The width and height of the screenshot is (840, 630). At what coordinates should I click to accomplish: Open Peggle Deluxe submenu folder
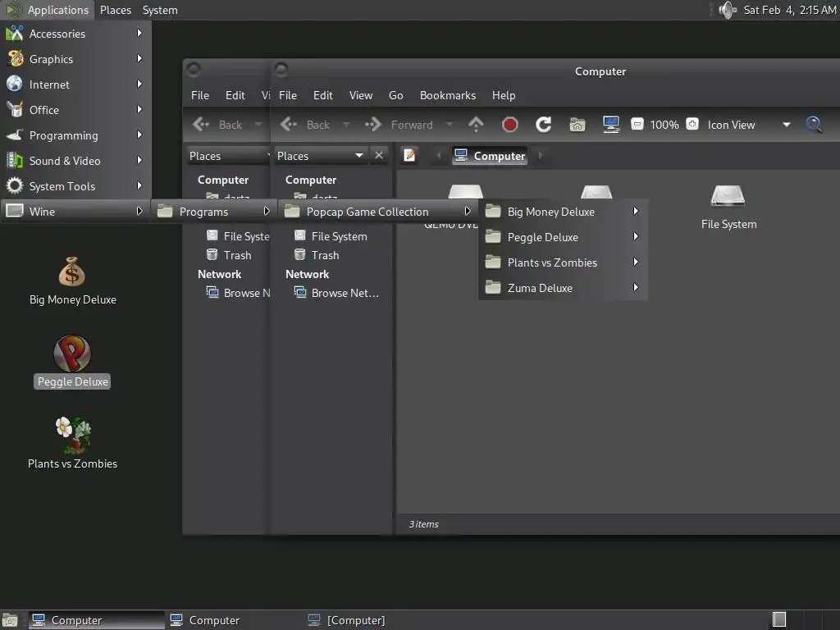pos(563,237)
